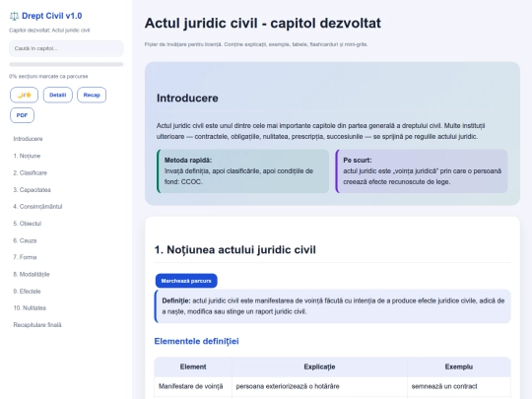Click the 'Pe scurt' summary box
The image size is (532, 399).
coord(422,171)
